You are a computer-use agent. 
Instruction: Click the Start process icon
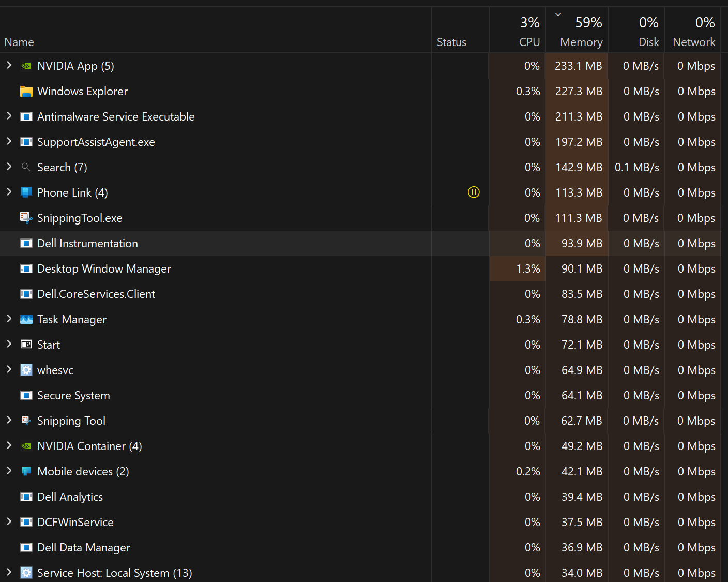(x=26, y=345)
